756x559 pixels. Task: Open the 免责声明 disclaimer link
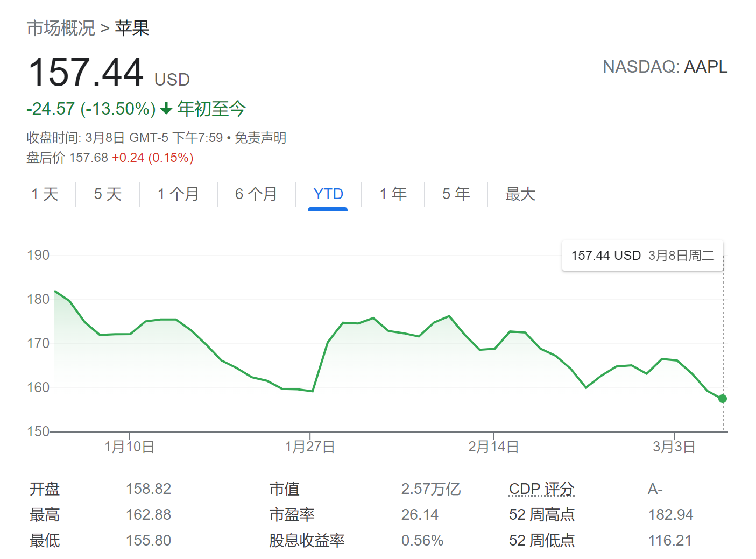click(260, 138)
